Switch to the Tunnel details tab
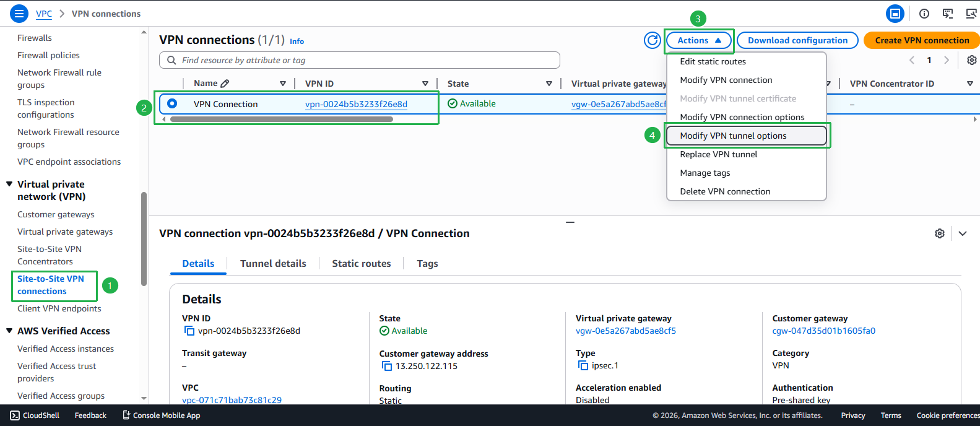This screenshot has height=426, width=980. 273,263
